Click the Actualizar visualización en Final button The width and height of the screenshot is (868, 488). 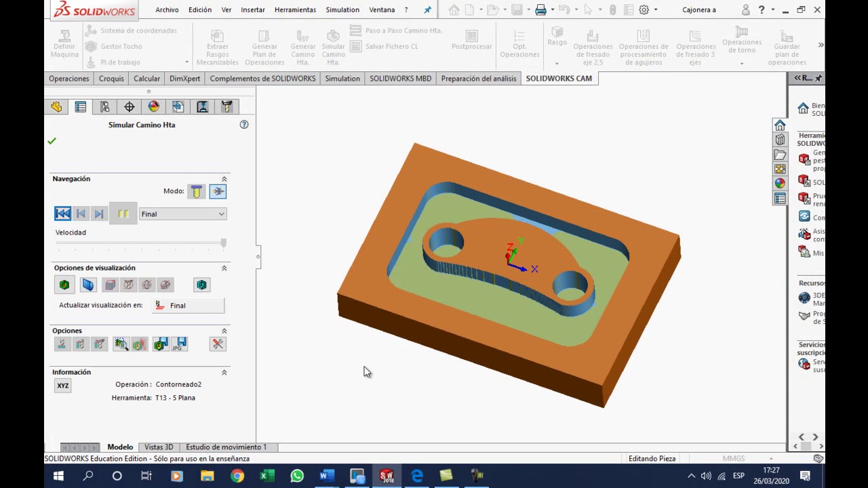(188, 306)
